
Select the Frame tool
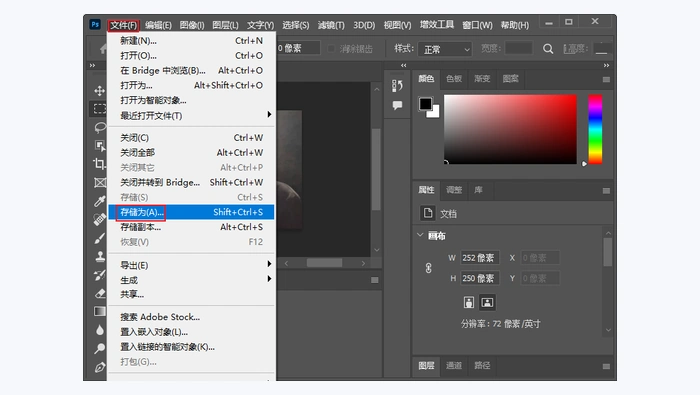[x=100, y=183]
